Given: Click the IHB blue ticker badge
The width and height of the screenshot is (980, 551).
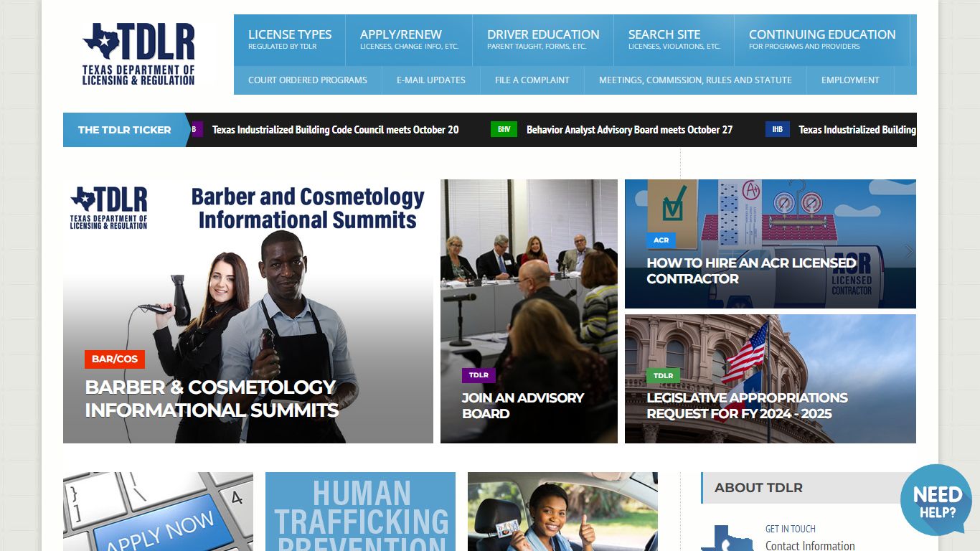Looking at the screenshot, I should click(778, 129).
